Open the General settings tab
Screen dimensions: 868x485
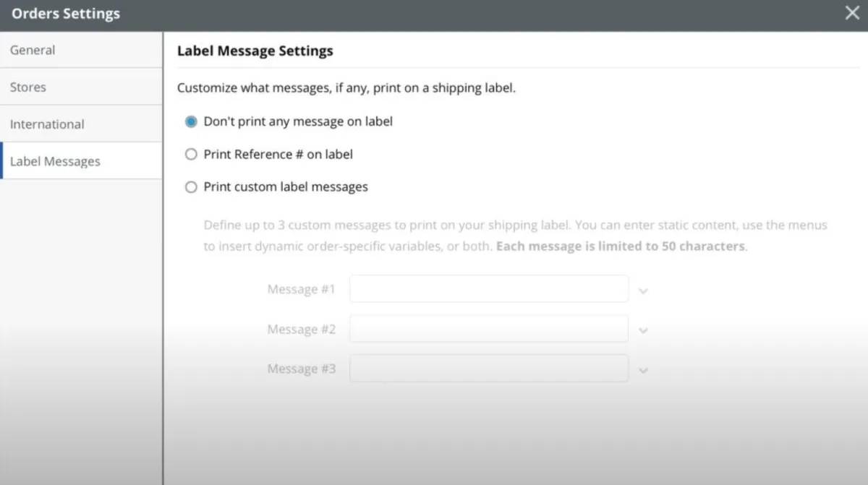tap(33, 50)
